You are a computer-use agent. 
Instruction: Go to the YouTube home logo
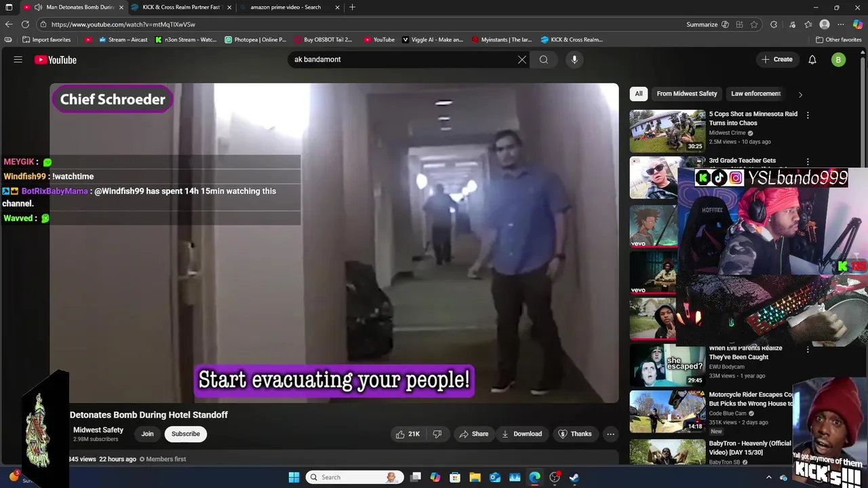56,60
